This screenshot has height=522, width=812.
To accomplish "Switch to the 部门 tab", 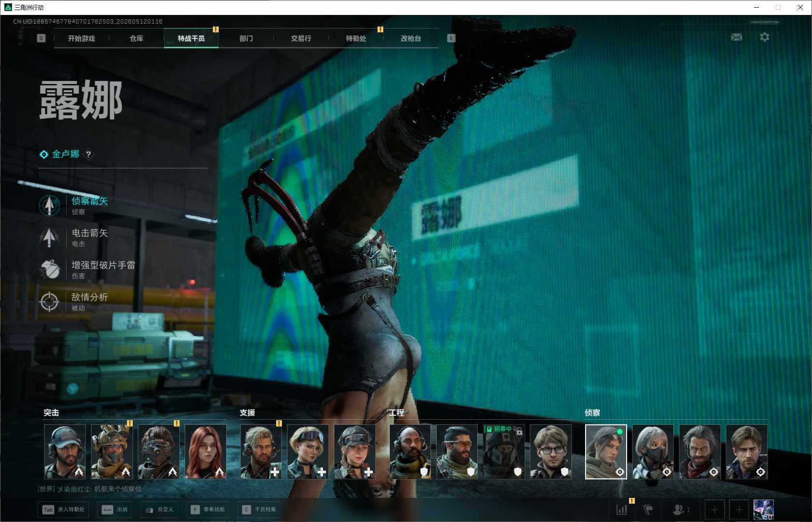I will pyautogui.click(x=246, y=38).
